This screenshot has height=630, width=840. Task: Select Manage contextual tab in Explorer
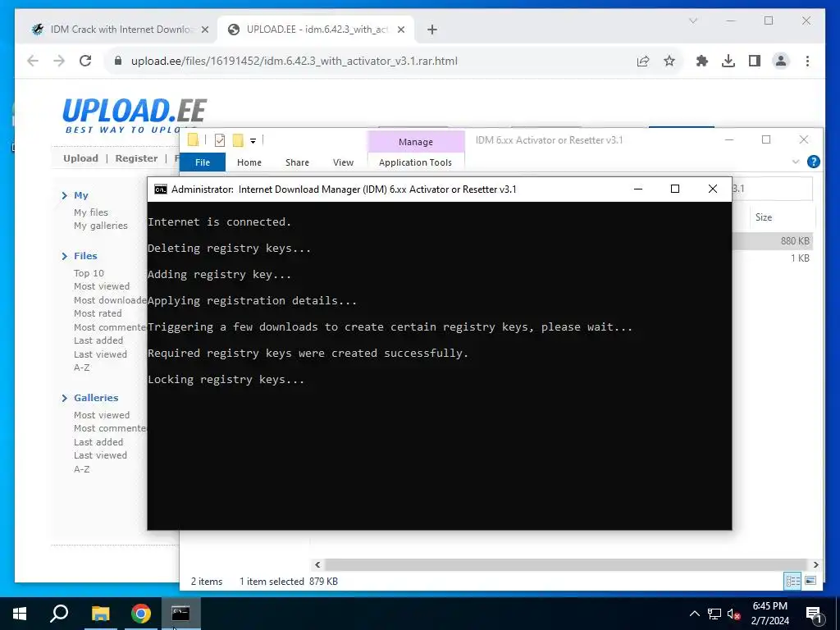(416, 142)
